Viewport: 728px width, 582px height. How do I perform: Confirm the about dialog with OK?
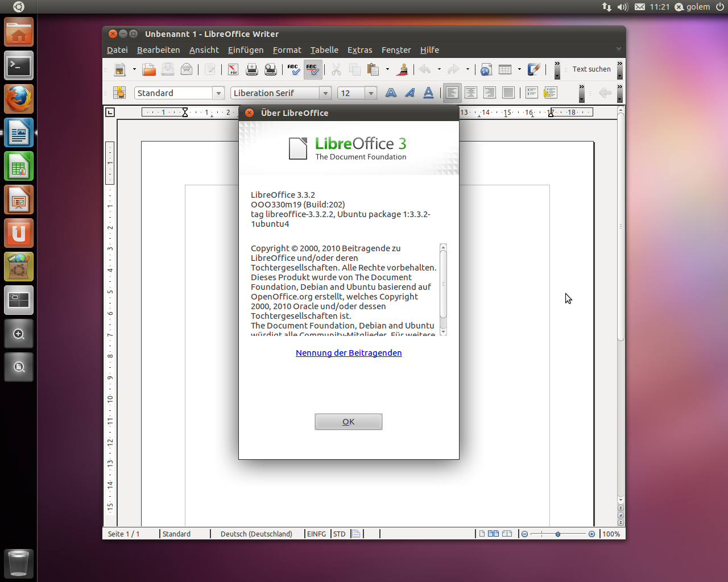[348, 421]
